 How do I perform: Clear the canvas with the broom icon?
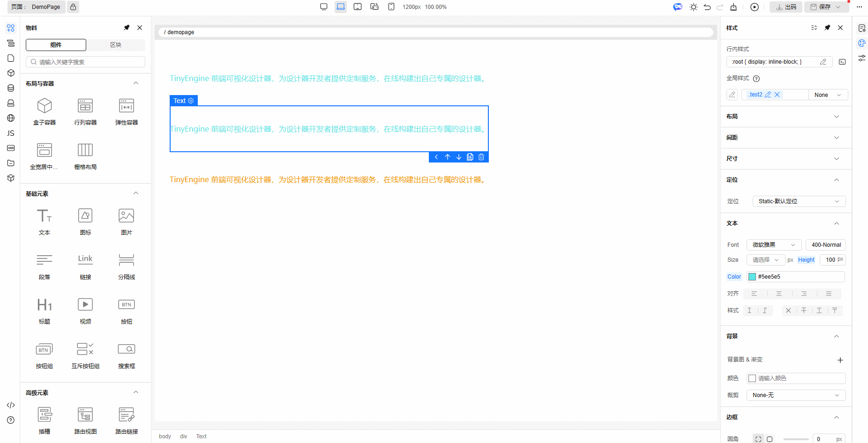tap(733, 7)
